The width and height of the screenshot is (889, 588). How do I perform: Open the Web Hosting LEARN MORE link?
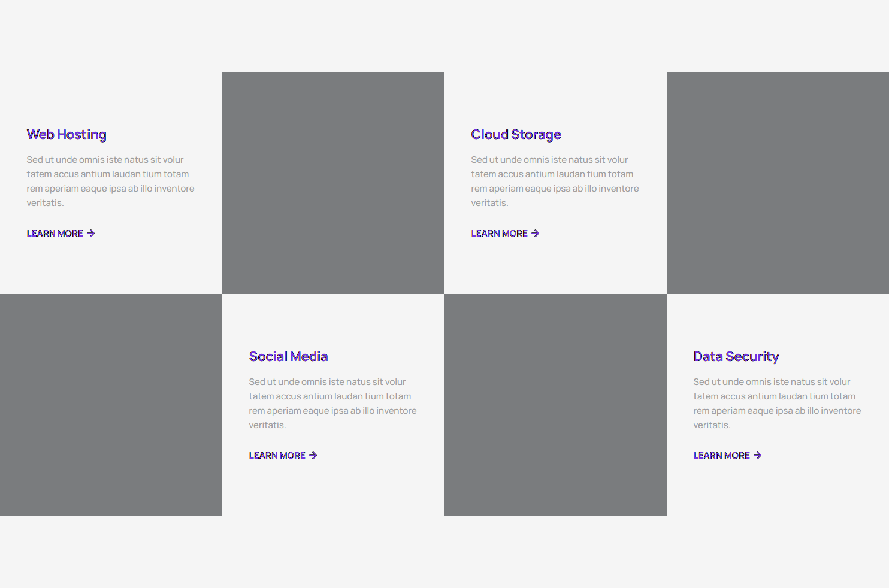(55, 234)
